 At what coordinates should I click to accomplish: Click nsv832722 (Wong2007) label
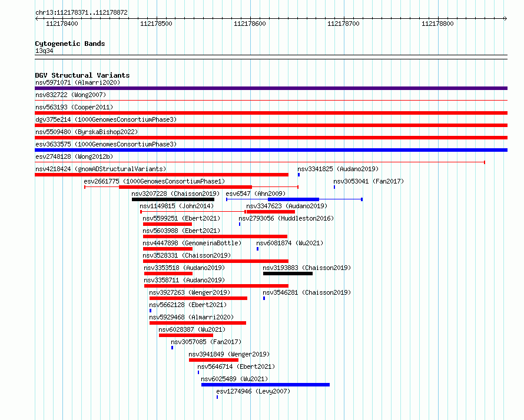(71, 95)
